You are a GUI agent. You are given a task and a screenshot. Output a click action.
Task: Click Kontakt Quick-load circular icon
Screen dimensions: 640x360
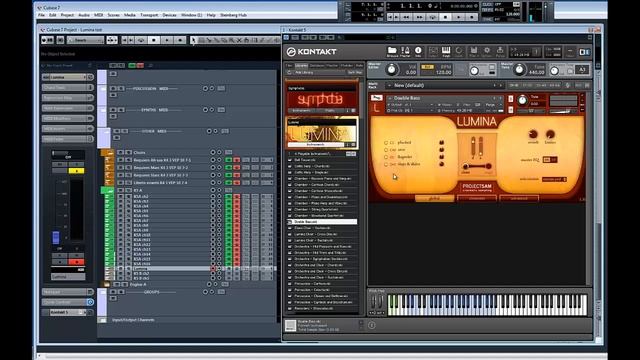[x=459, y=51]
